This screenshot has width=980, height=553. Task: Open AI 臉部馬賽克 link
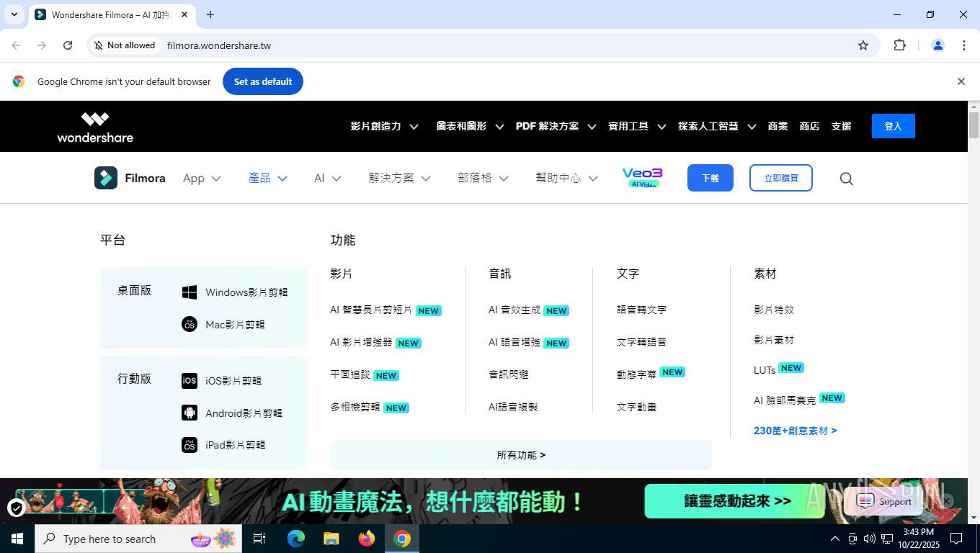(785, 400)
